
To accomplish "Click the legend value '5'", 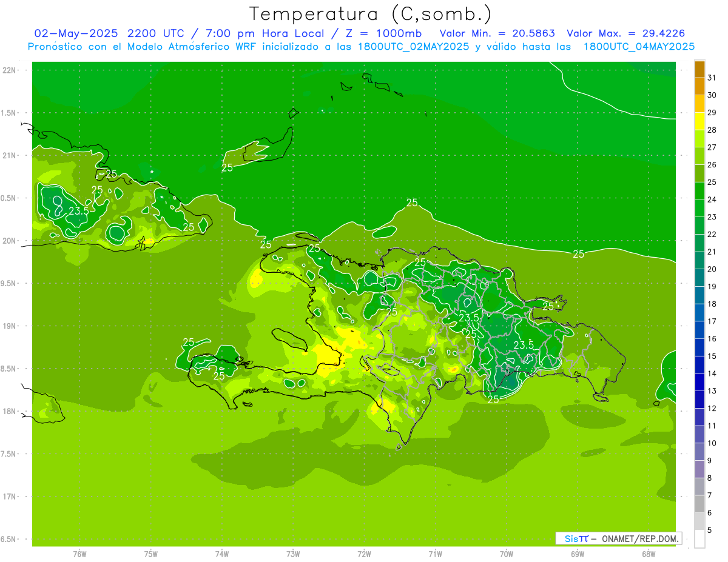I will (709, 530).
